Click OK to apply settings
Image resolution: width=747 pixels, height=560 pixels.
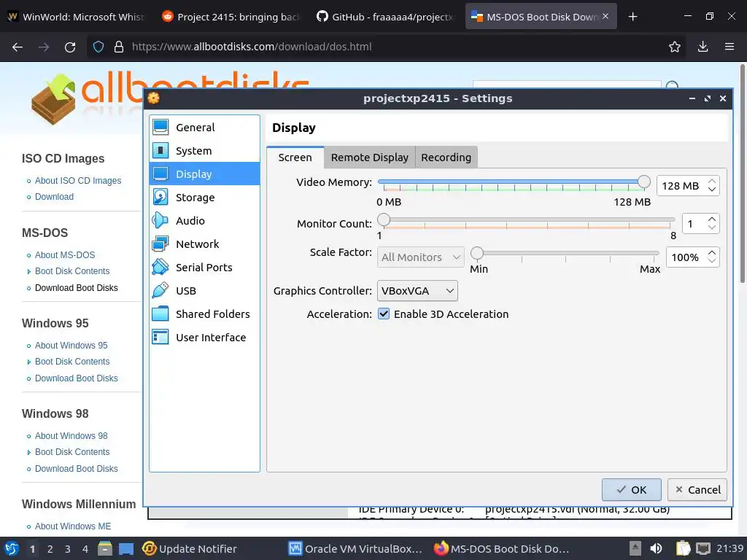tap(631, 489)
